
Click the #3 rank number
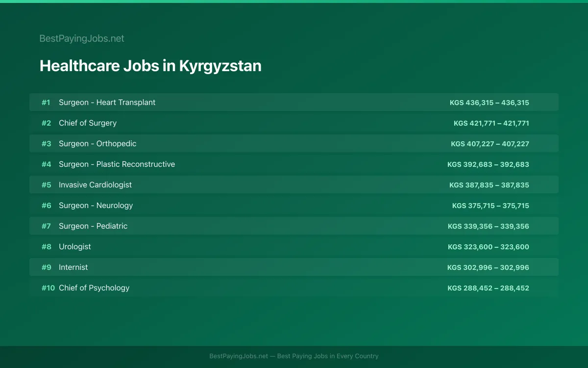point(46,144)
